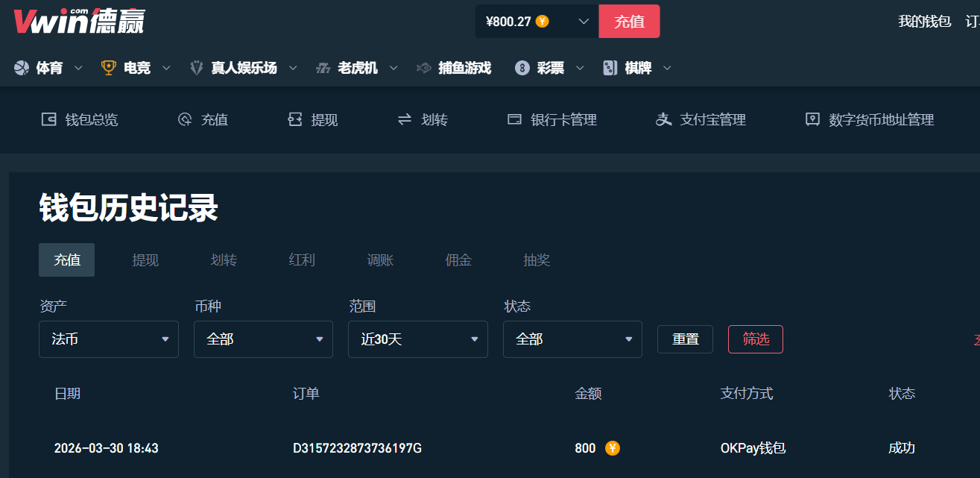Switch to the 提现 history tab

tap(145, 260)
